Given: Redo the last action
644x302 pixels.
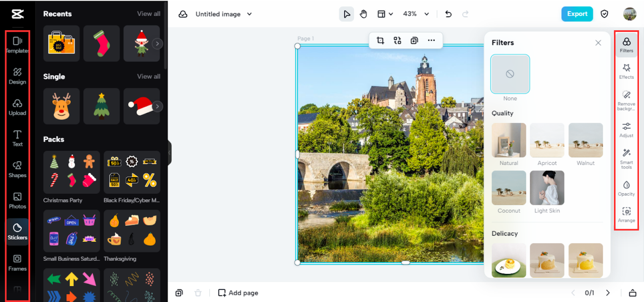Looking at the screenshot, I should [x=465, y=14].
